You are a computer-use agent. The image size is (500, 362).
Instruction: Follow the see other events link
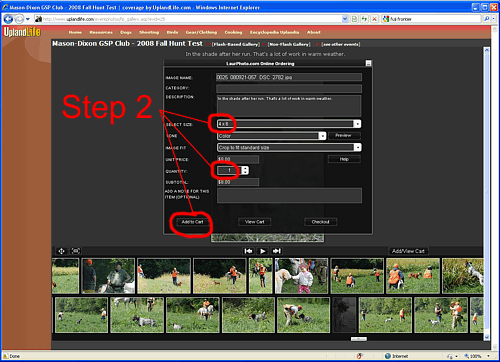pyautogui.click(x=341, y=44)
